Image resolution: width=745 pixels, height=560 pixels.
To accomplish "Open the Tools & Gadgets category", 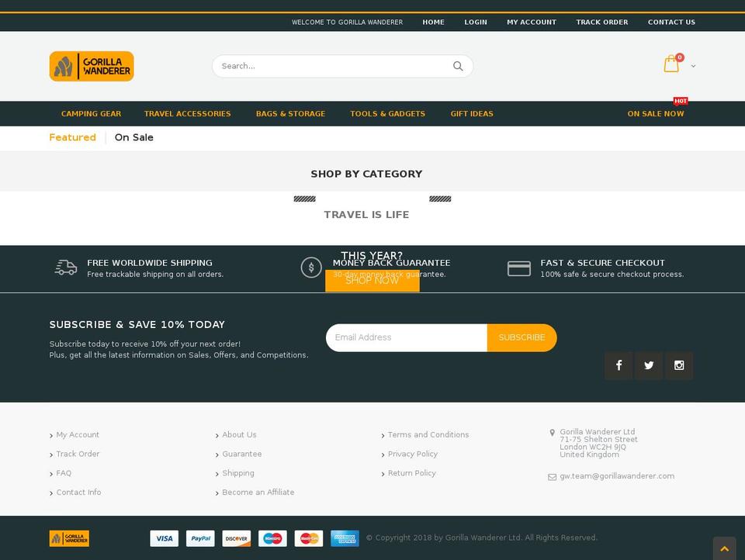I will click(388, 113).
